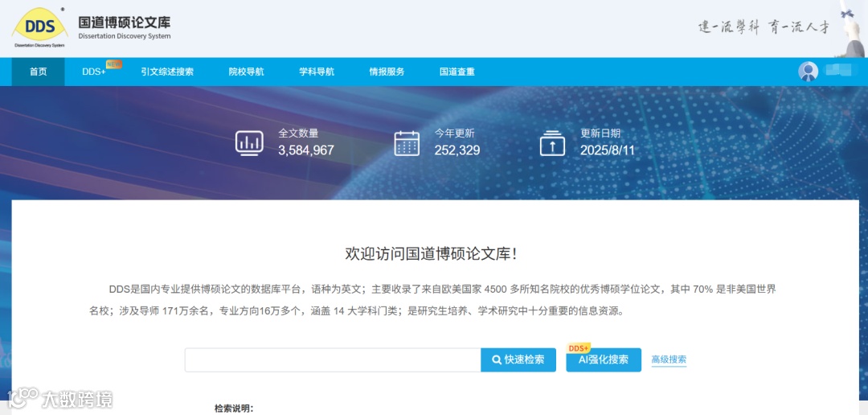The image size is (868, 415).
Task: Click the 3,584,967 full-text count
Action: pyautogui.click(x=306, y=150)
